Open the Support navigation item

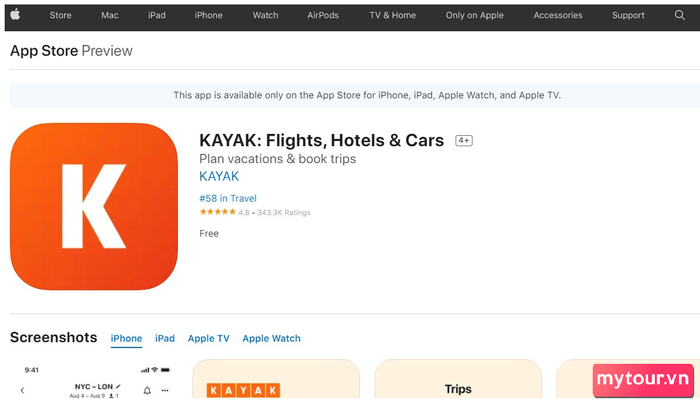628,15
